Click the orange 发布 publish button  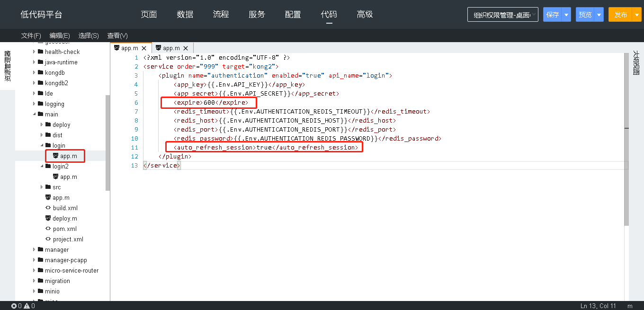coord(620,15)
